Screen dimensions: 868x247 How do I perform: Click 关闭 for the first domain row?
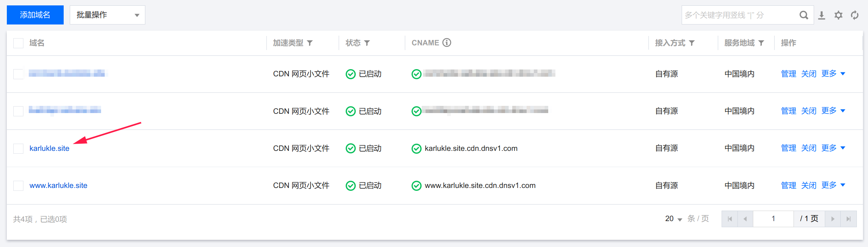(809, 74)
